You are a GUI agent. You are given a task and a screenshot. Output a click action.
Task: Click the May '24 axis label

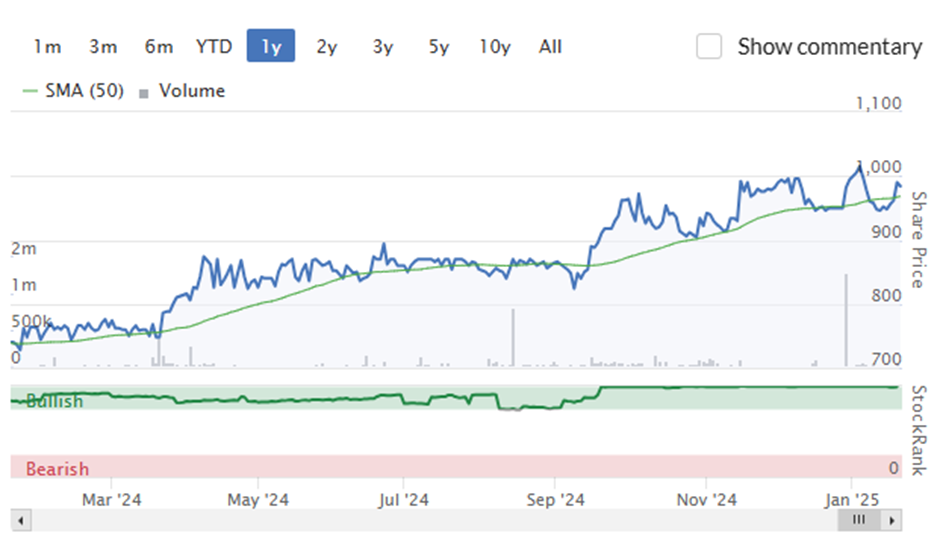[x=258, y=499]
